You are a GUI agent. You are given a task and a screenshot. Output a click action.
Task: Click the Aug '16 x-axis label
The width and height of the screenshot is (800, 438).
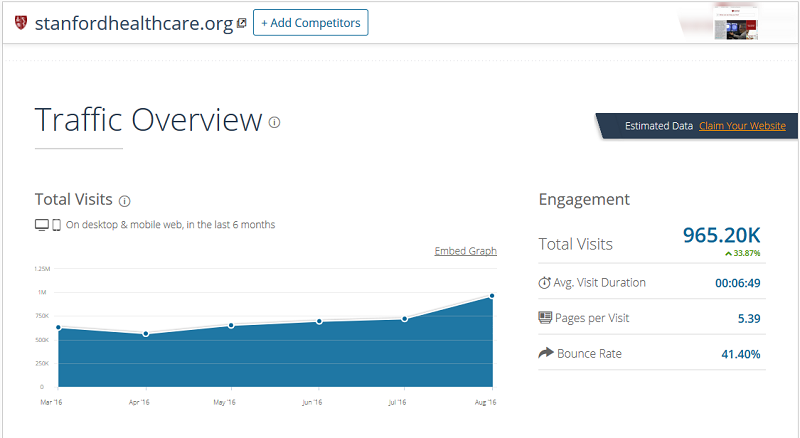coord(485,402)
